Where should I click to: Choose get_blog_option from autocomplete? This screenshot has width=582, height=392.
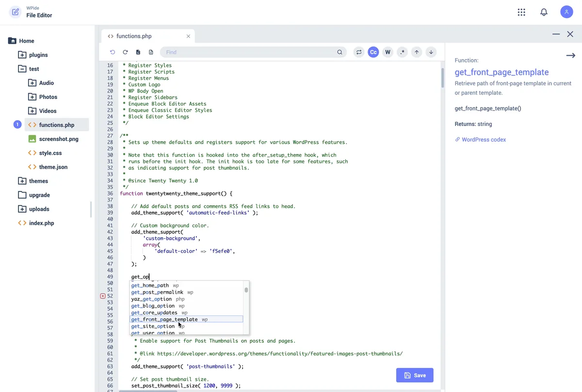click(187, 306)
